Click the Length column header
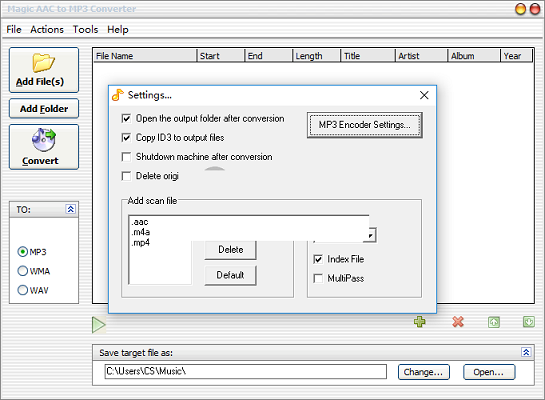This screenshot has width=545, height=400. (x=317, y=56)
